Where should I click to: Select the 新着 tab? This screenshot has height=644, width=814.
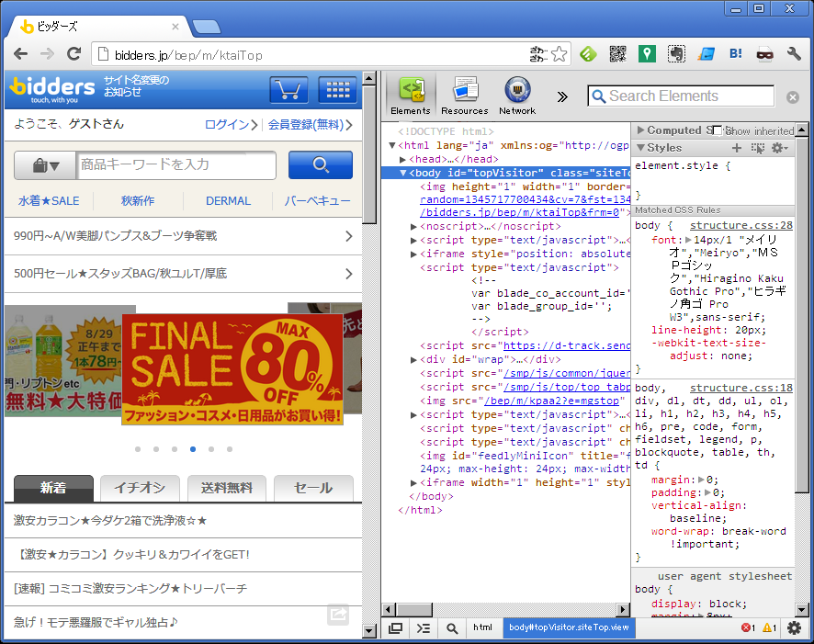click(x=53, y=489)
